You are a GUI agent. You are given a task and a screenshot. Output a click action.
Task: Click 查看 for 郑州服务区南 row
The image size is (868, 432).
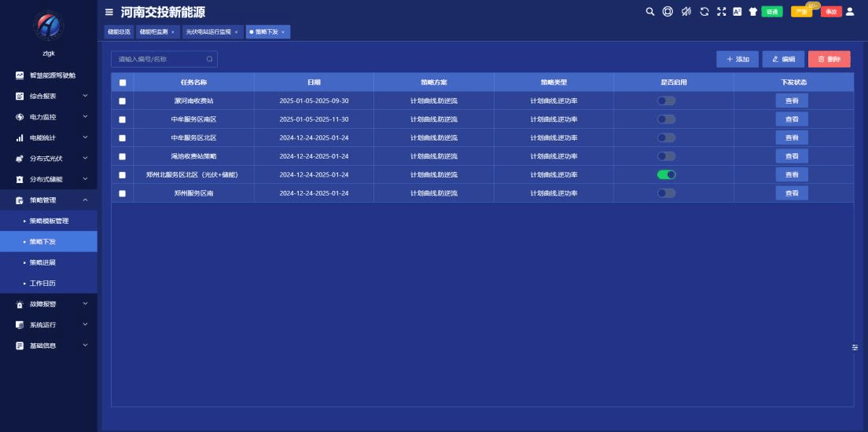(x=792, y=193)
